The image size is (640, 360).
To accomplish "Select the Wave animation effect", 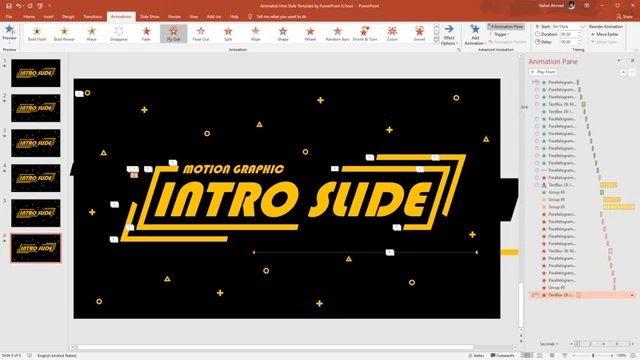I will point(91,33).
